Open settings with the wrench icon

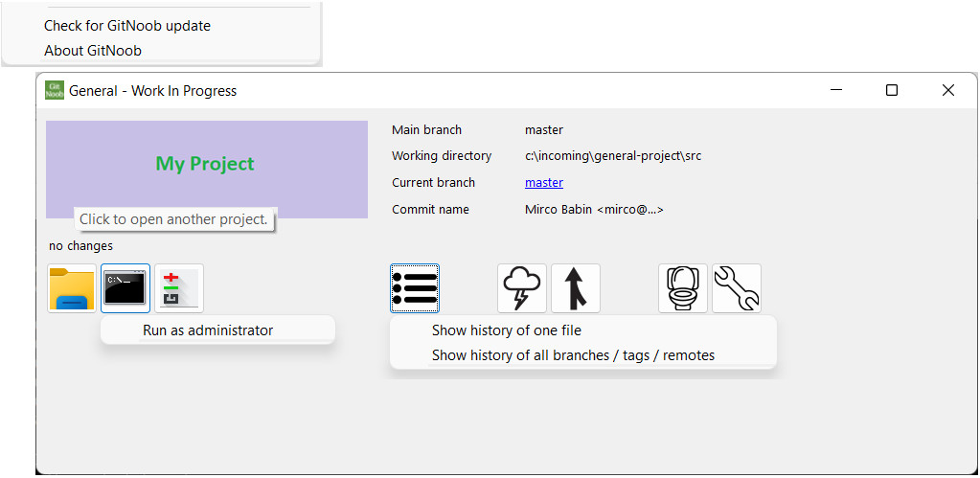[737, 288]
